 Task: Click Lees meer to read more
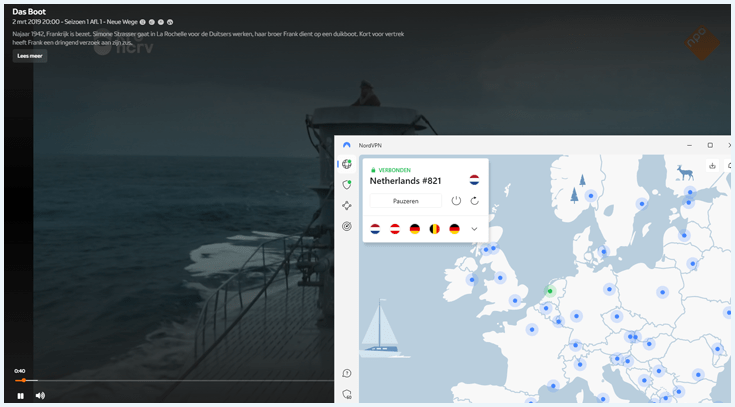coord(30,56)
